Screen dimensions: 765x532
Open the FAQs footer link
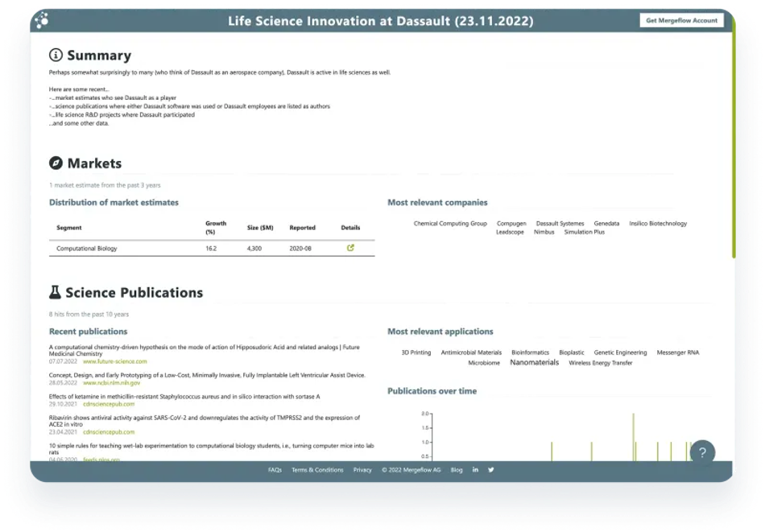pyautogui.click(x=275, y=470)
